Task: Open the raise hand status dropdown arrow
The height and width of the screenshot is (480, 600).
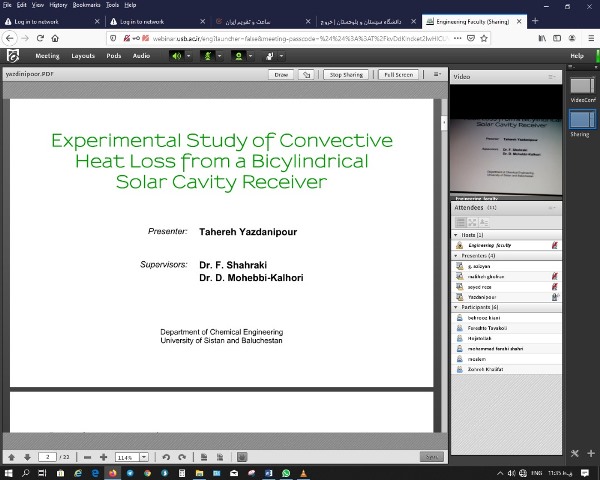Action: coord(282,56)
